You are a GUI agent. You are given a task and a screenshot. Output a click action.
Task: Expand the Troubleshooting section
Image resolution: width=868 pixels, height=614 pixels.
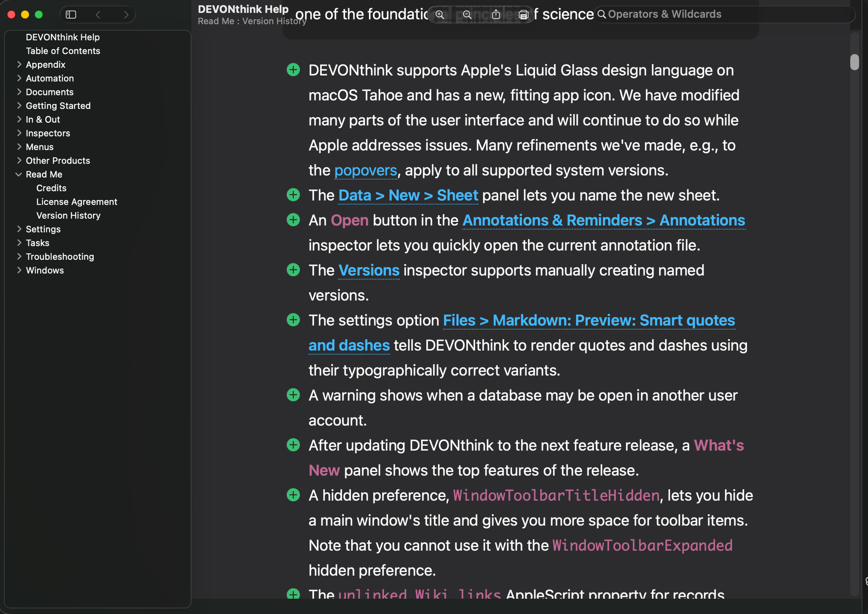click(19, 257)
